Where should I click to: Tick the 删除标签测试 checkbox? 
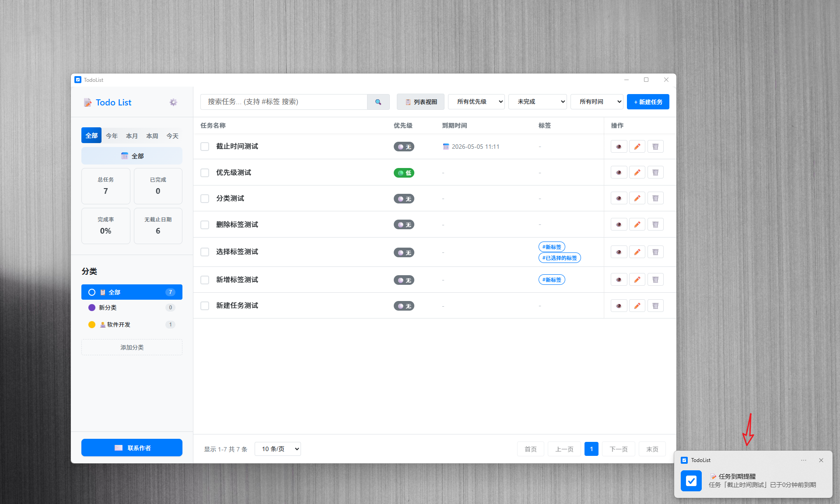(205, 225)
